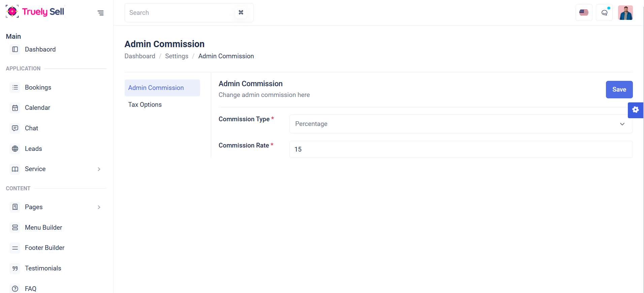Screen dimensions: 644x293
Task: Switch to the Tax Options tab
Action: click(x=145, y=105)
